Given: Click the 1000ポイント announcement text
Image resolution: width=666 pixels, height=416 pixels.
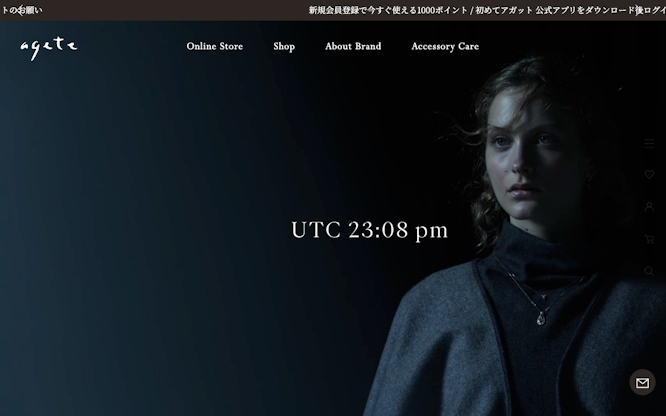Looking at the screenshot, I should [x=487, y=10].
